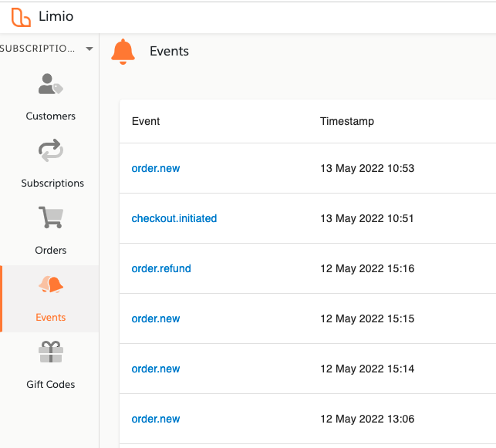Viewport: 496px width, 448px height.
Task: Open Orders via the shopping cart icon
Action: pos(51,217)
